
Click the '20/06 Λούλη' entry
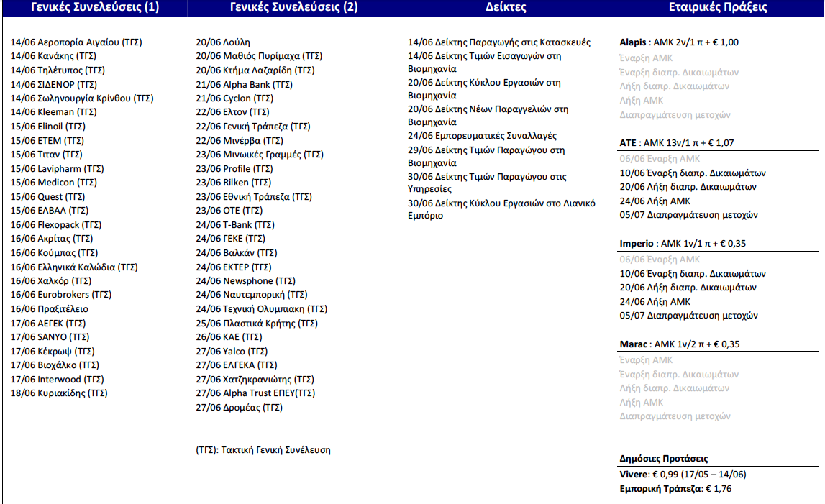pos(223,42)
